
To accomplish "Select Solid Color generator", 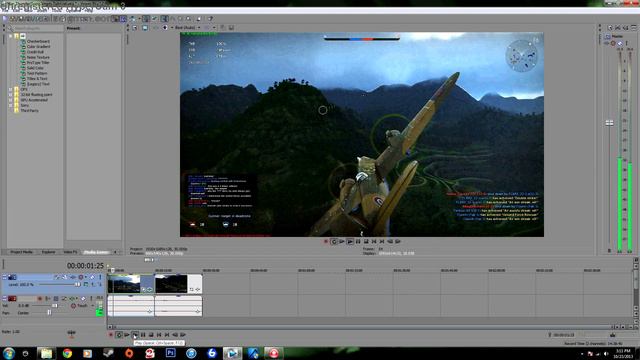I will pos(35,68).
